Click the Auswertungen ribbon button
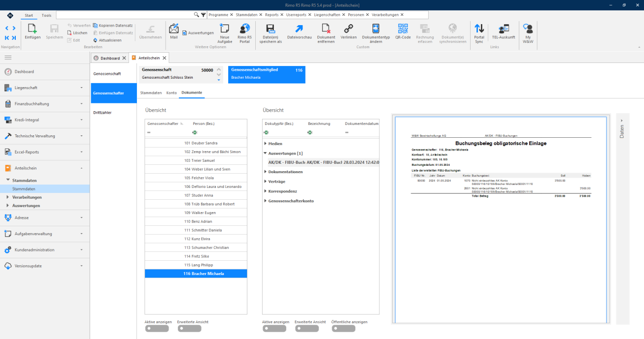 pos(198,33)
